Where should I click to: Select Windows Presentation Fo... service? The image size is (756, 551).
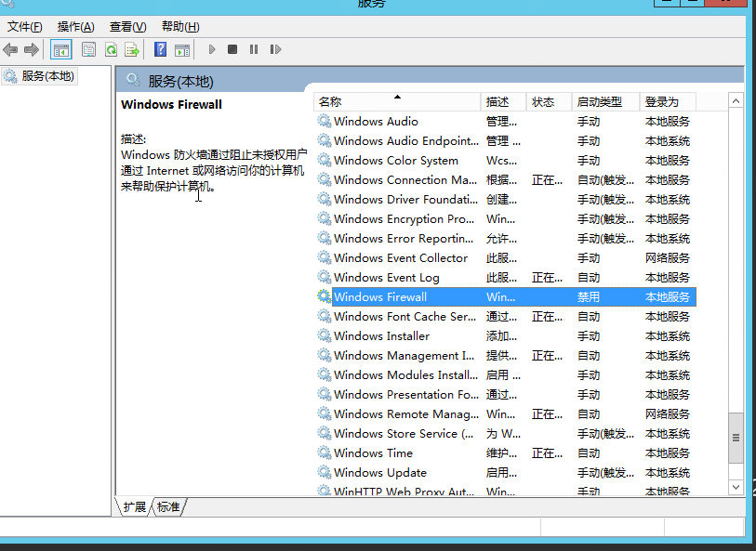tap(506, 395)
